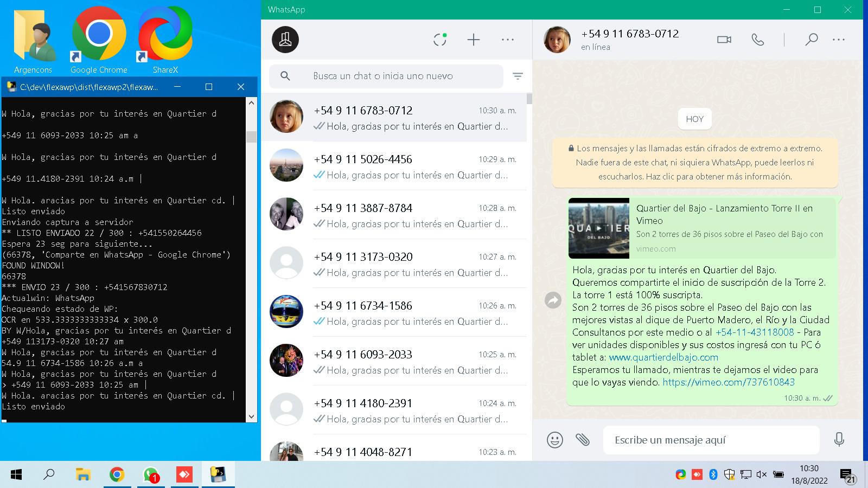Open own profile avatar in WhatsApp
This screenshot has width=868, height=488.
[285, 40]
